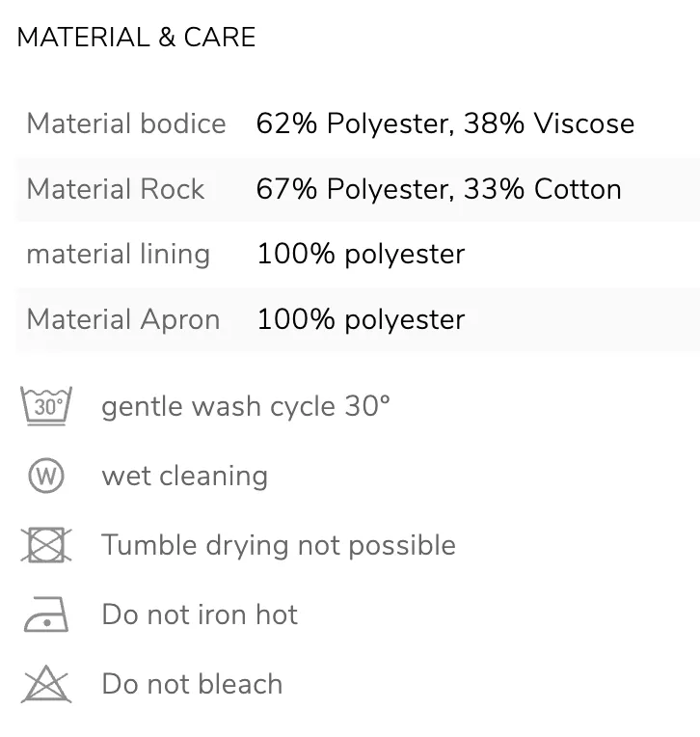The height and width of the screenshot is (737, 700).
Task: Click the Apron 100% polyester value
Action: [361, 319]
